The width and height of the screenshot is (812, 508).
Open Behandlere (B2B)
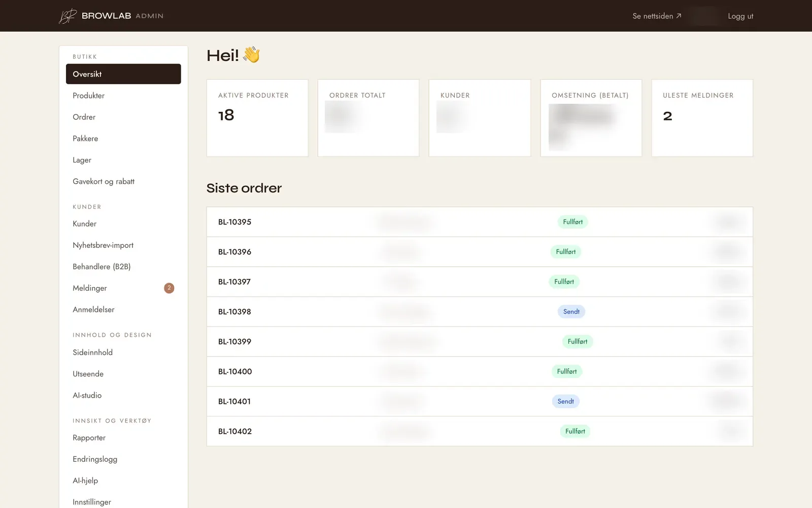123,267
